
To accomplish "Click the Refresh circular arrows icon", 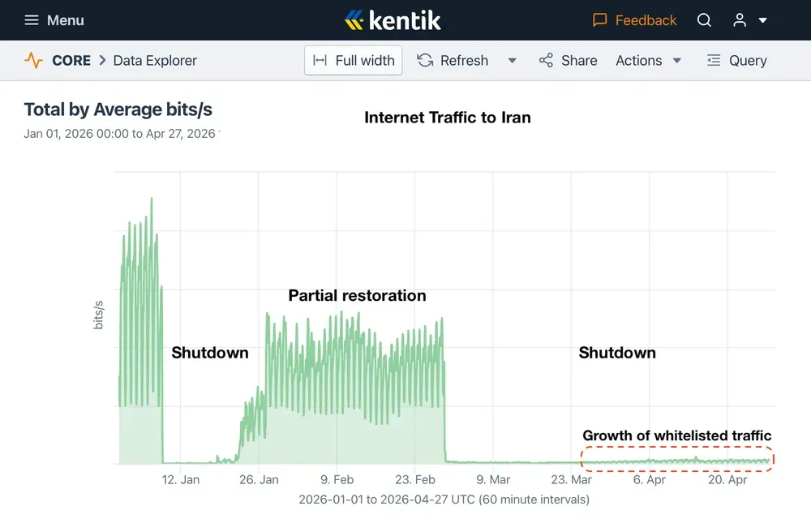I will click(x=425, y=61).
